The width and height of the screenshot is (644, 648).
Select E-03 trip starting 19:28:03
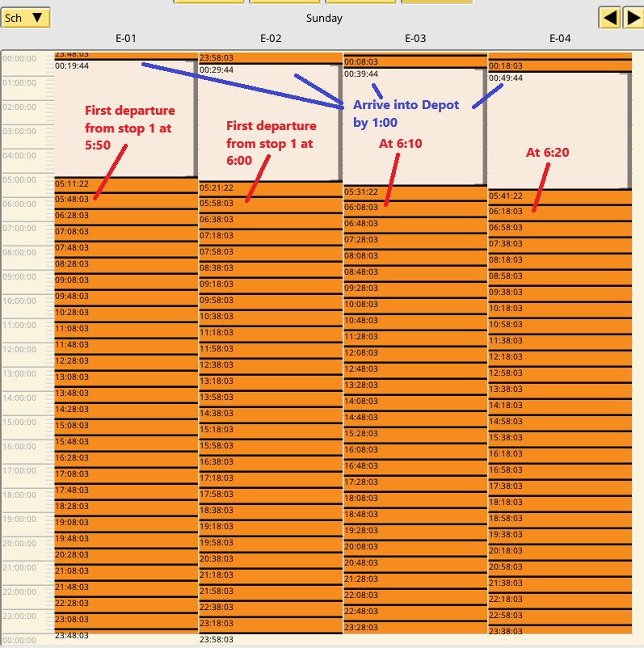point(415,532)
